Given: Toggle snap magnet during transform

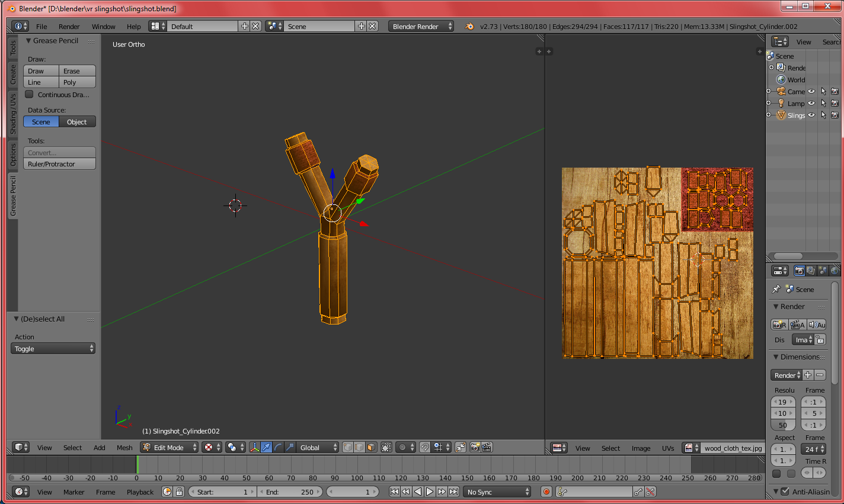Looking at the screenshot, I should 425,447.
